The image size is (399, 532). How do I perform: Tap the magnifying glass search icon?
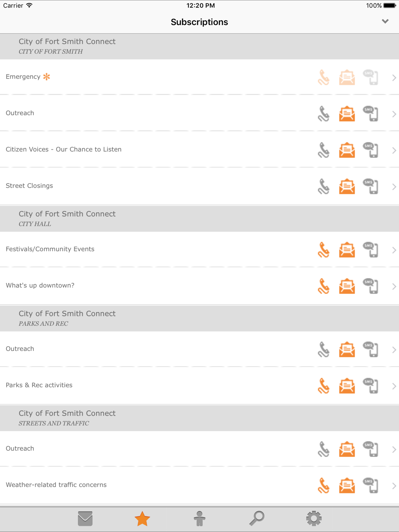point(257,519)
